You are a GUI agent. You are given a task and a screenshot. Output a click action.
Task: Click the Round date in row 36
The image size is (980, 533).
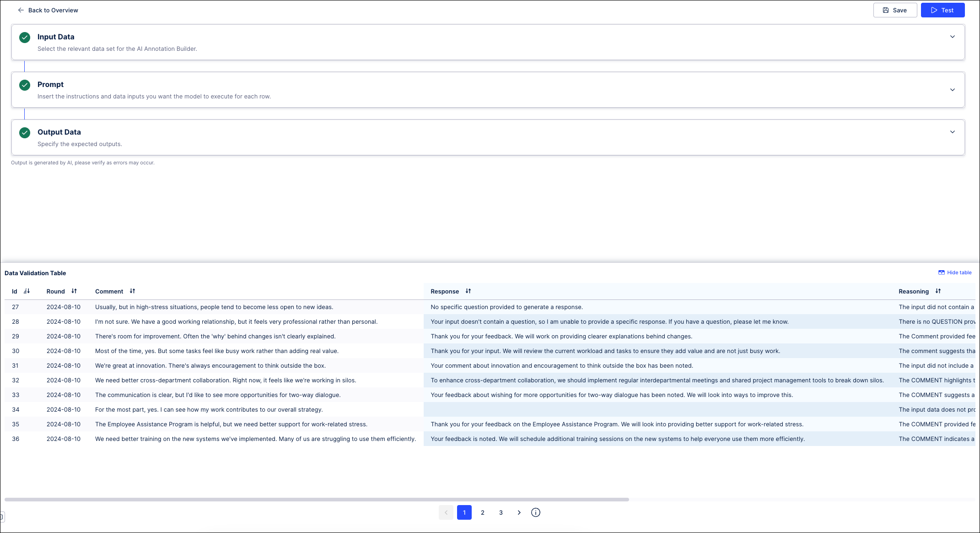click(x=64, y=439)
